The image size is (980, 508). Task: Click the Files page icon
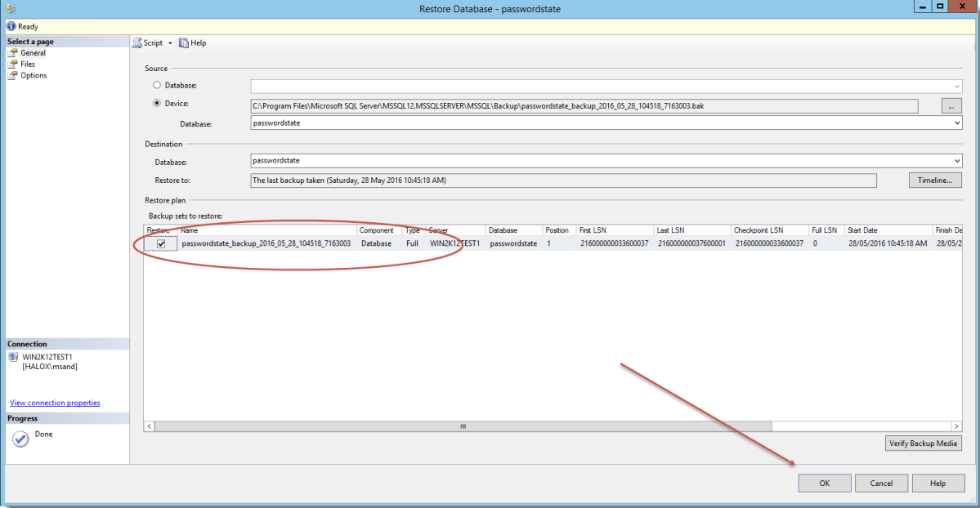[x=12, y=65]
